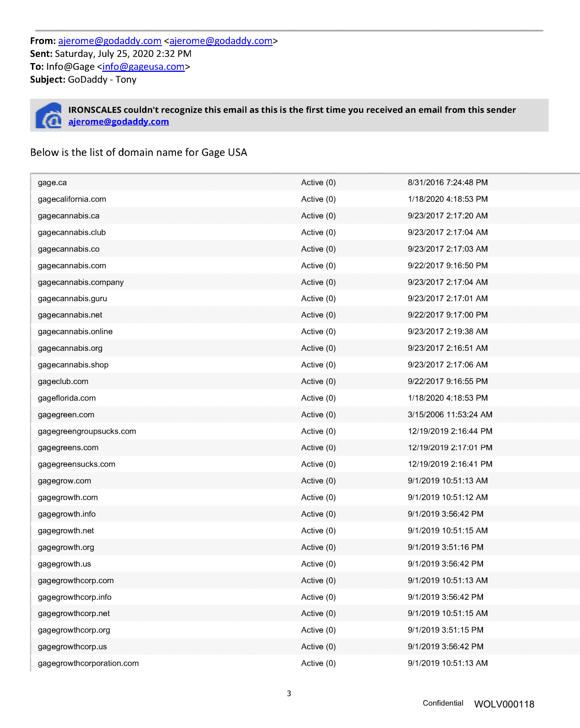
Task: Open the first ajerome@godaddy.com link in From line
Action: click(110, 41)
